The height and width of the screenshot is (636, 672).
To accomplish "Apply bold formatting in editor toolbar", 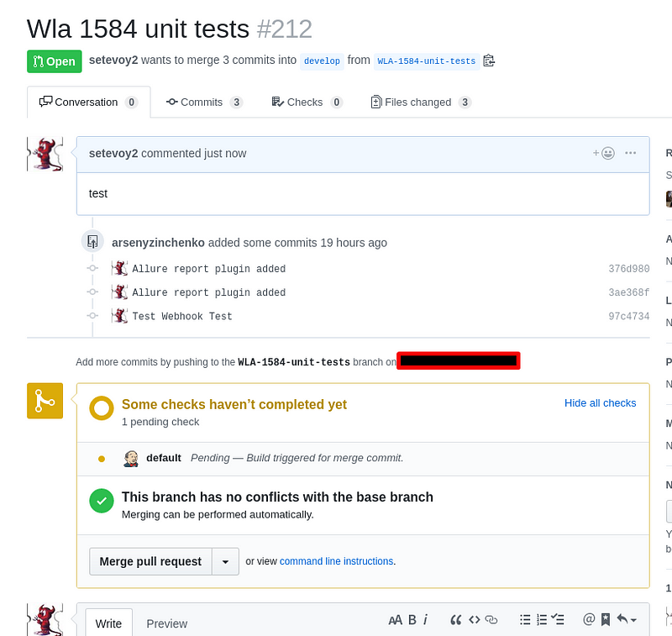I will pos(412,620).
